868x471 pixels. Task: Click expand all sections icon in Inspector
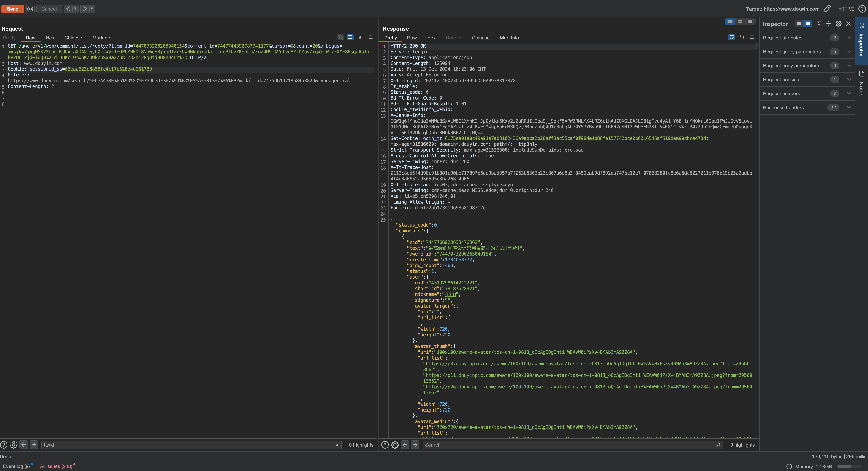[819, 24]
